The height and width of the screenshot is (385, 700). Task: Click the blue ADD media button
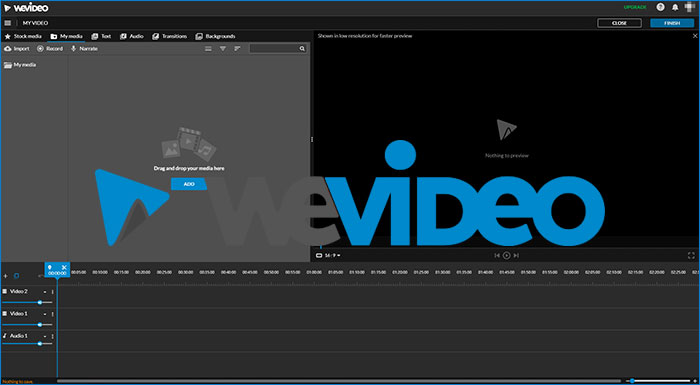[189, 184]
